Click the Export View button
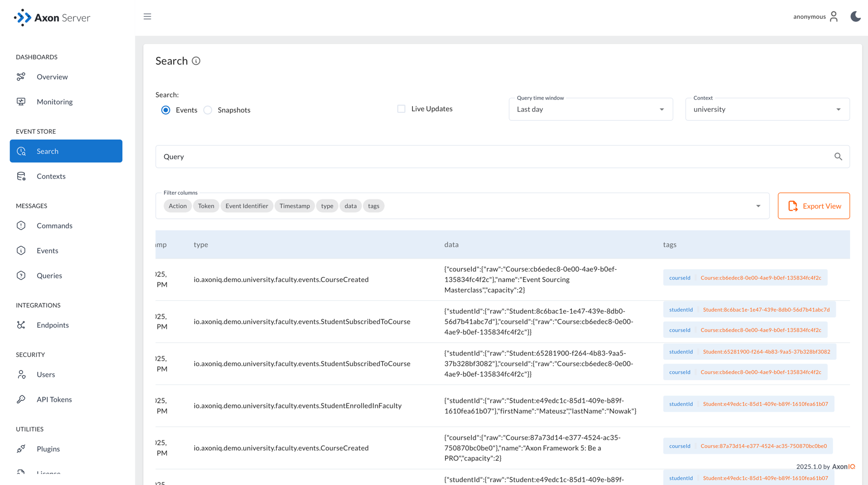Image resolution: width=868 pixels, height=485 pixels. 813,206
